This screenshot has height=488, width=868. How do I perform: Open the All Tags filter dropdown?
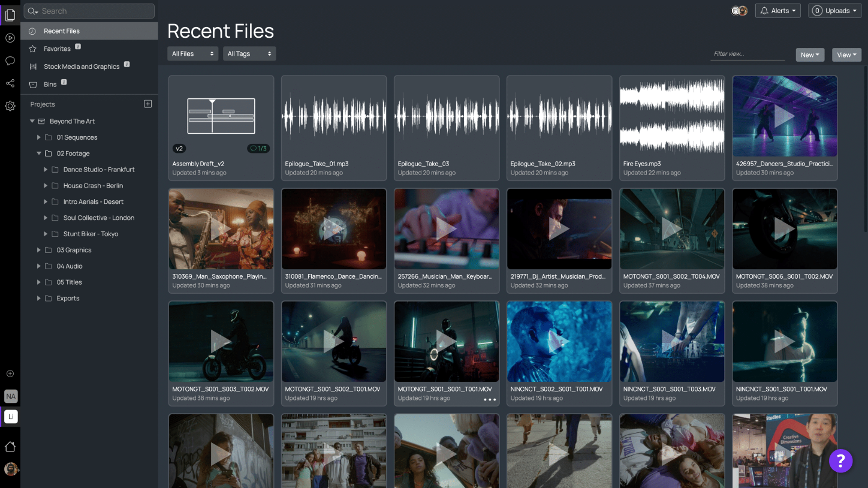click(x=249, y=54)
